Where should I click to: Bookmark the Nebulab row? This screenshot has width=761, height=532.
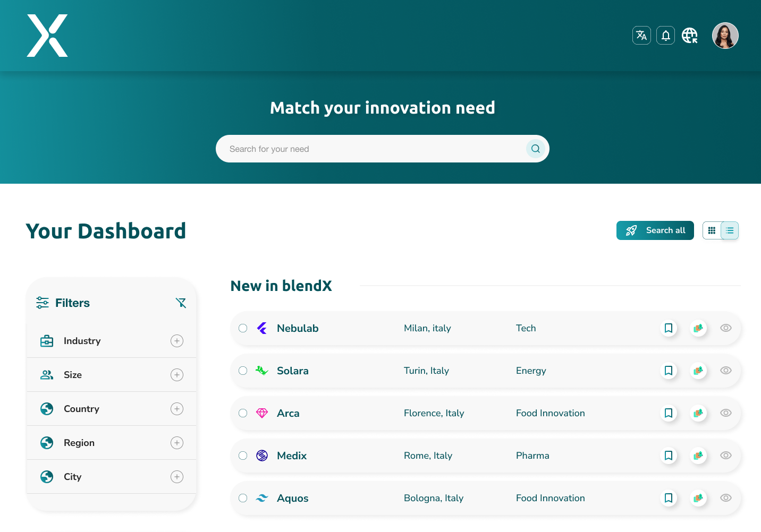(x=669, y=328)
